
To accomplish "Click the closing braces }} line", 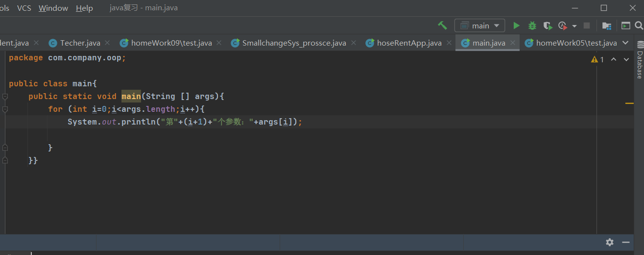I will (33, 160).
